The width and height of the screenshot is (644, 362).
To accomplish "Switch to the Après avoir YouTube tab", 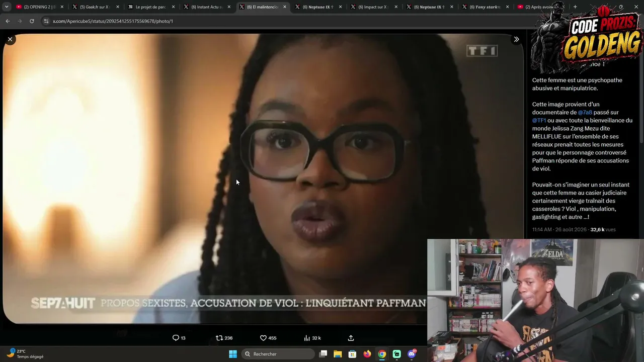I will point(541,7).
